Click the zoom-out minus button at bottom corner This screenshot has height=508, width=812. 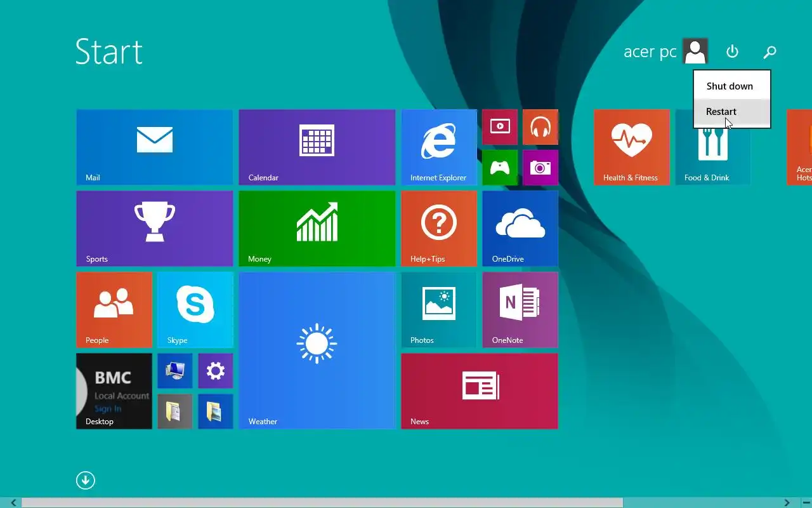(806, 503)
